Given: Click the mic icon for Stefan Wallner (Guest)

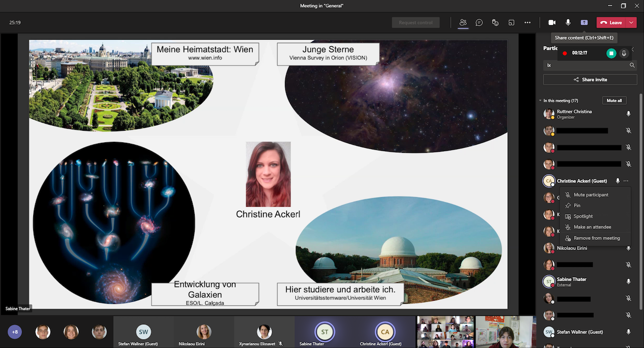Looking at the screenshot, I should pos(628,332).
